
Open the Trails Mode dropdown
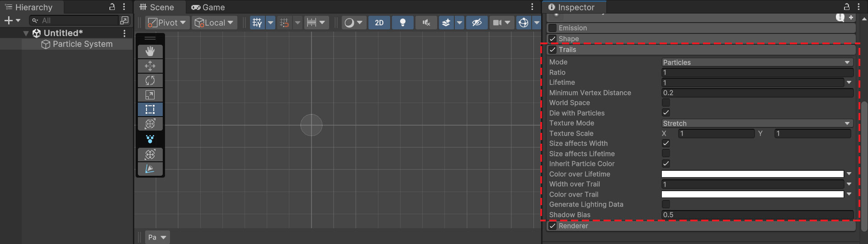coord(757,62)
